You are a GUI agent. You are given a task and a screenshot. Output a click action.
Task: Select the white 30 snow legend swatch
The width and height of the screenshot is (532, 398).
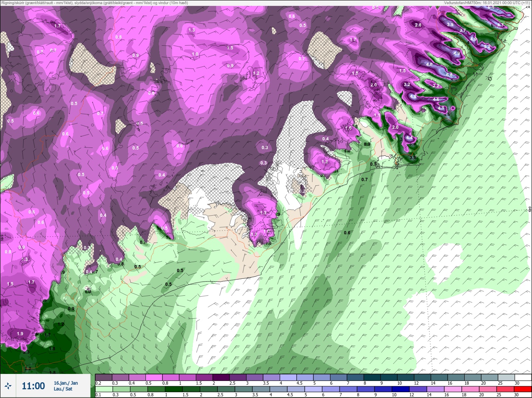523,377
